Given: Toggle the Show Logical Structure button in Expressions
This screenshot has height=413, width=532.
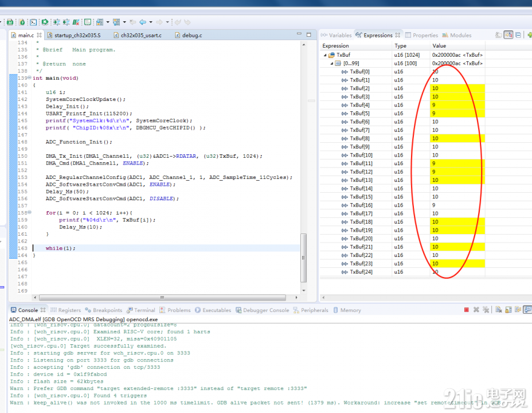Looking at the screenshot, I should pyautogui.click(x=508, y=35).
